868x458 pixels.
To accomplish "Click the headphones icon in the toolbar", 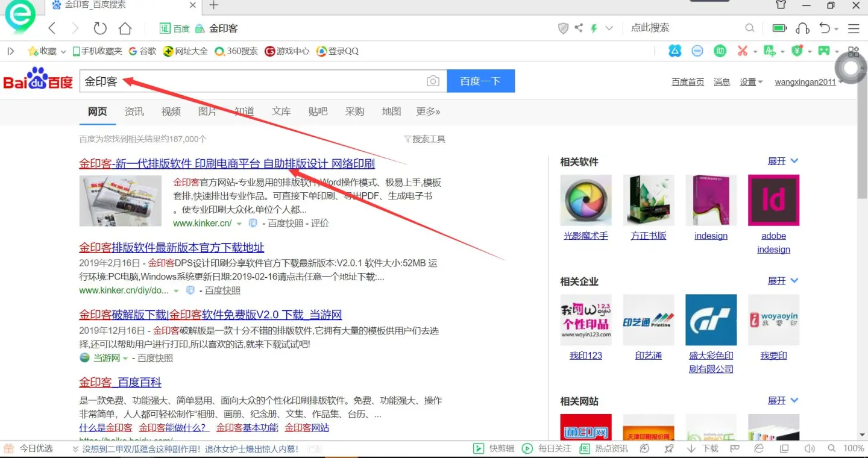I will (802, 28).
